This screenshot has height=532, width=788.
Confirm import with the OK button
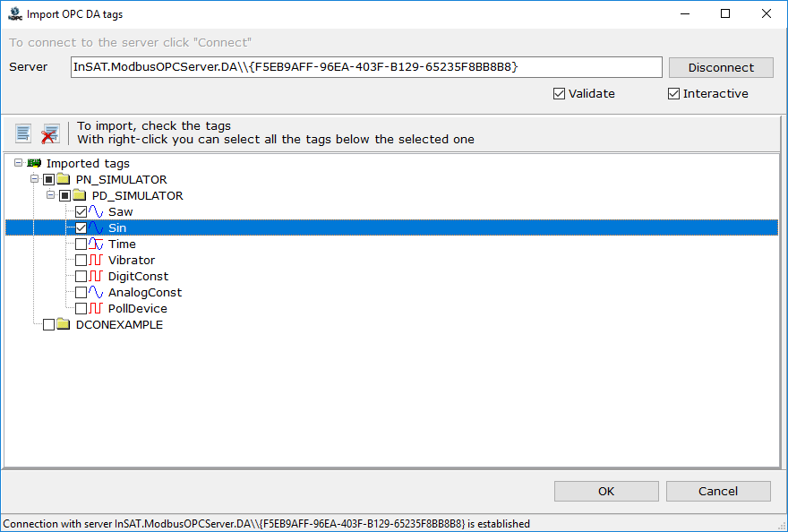click(x=606, y=491)
